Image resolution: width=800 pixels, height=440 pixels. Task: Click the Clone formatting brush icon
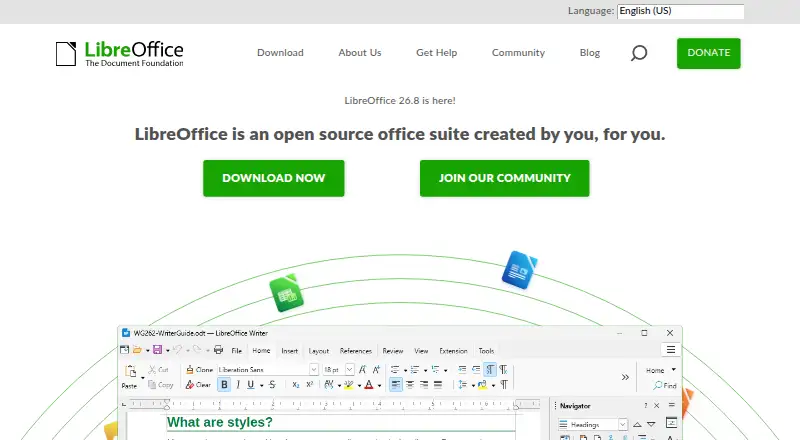click(190, 370)
